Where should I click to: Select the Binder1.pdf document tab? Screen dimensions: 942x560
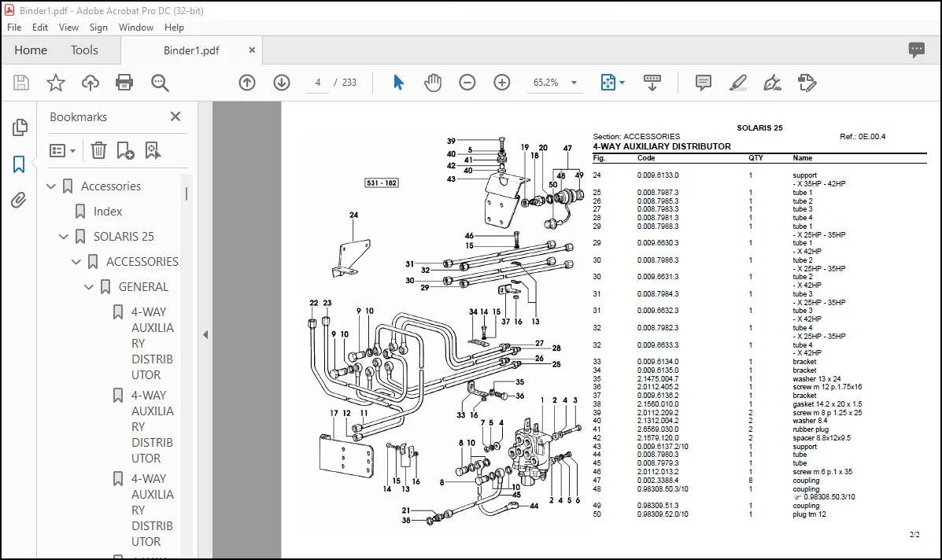tap(191, 50)
